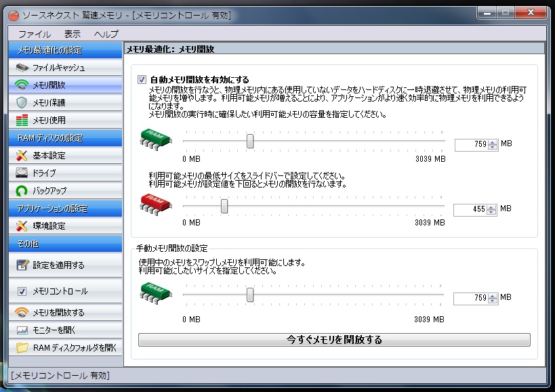This screenshot has height=392, width=555.
Task: Increase the first 759 MB spinner value
Action: pyautogui.click(x=493, y=142)
